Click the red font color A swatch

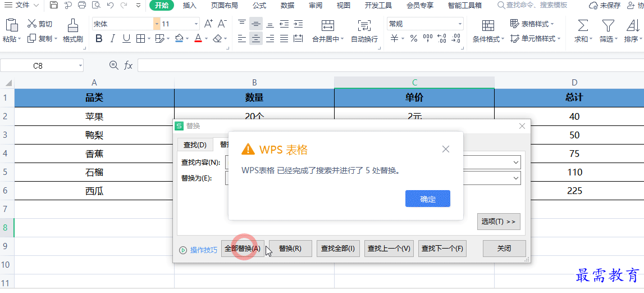click(198, 39)
